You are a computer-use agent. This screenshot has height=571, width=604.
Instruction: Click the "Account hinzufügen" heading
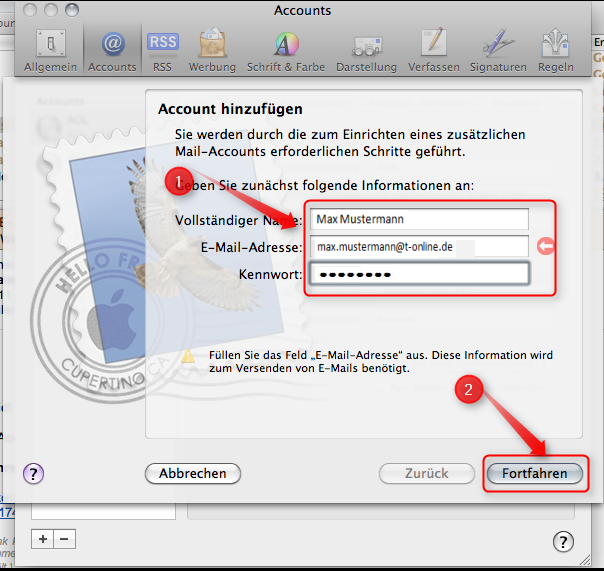pos(230,109)
